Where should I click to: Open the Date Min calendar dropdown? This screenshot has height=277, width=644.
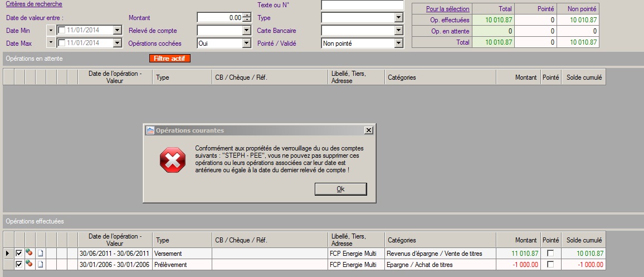pyautogui.click(x=118, y=30)
